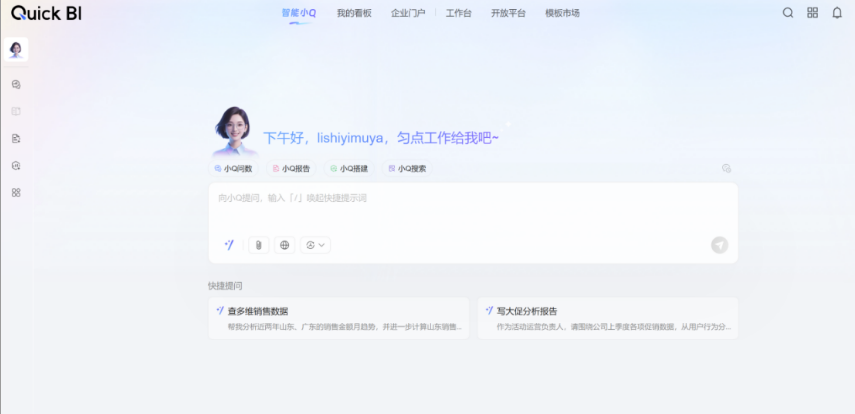Open the hexagon sidebar icon
Image resolution: width=855 pixels, height=414 pixels.
(16, 165)
